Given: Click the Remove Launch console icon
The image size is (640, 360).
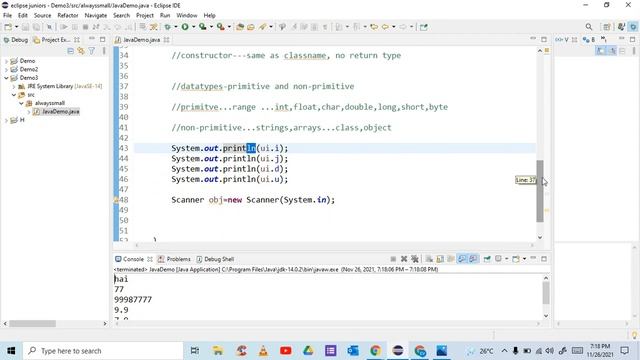Looking at the screenshot, I should click(x=404, y=259).
